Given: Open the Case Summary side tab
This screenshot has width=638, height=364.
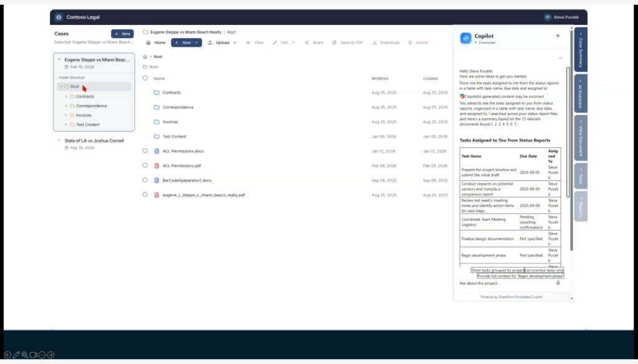Looking at the screenshot, I should [581, 49].
